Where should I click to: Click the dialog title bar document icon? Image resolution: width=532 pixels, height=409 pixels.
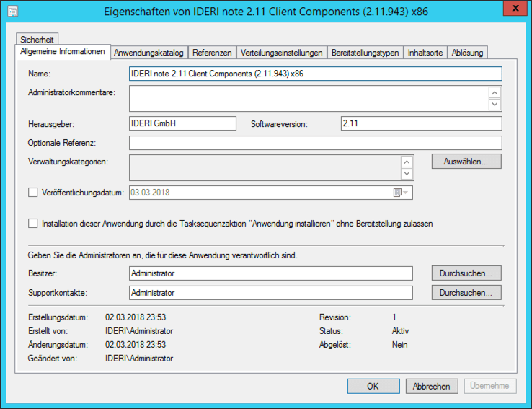(13, 12)
